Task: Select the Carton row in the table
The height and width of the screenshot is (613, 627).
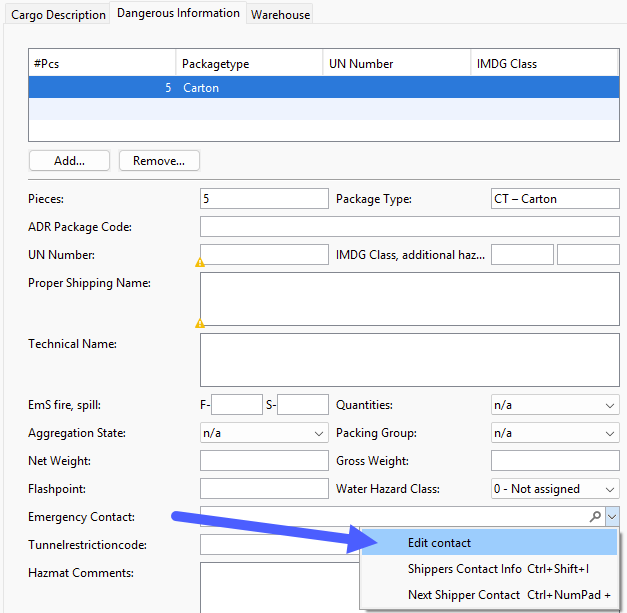Action: (x=250, y=88)
